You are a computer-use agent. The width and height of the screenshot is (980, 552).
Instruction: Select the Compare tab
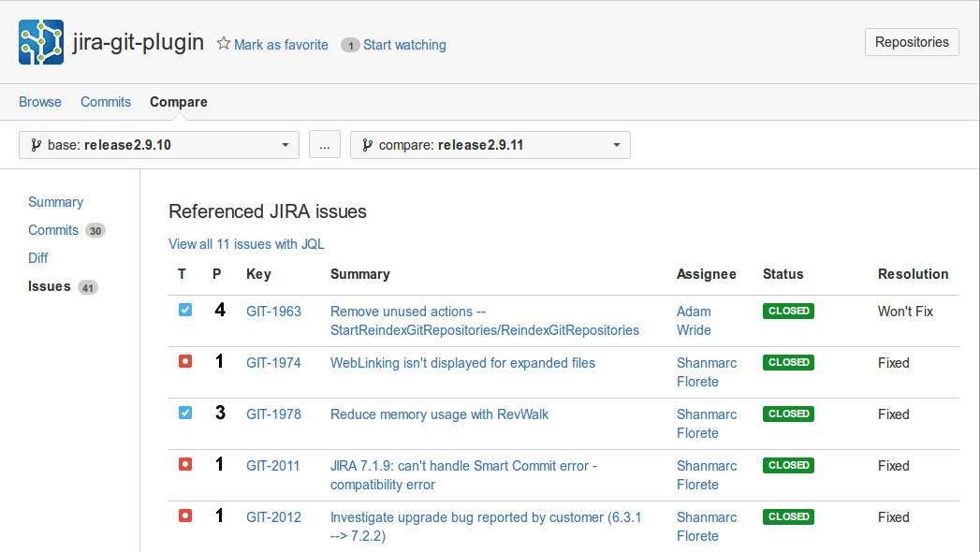[179, 102]
